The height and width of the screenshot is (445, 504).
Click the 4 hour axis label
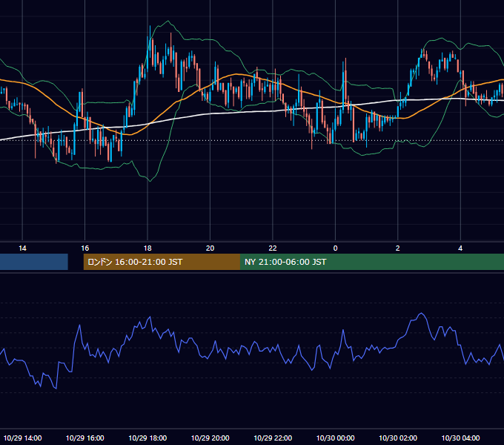tap(460, 248)
